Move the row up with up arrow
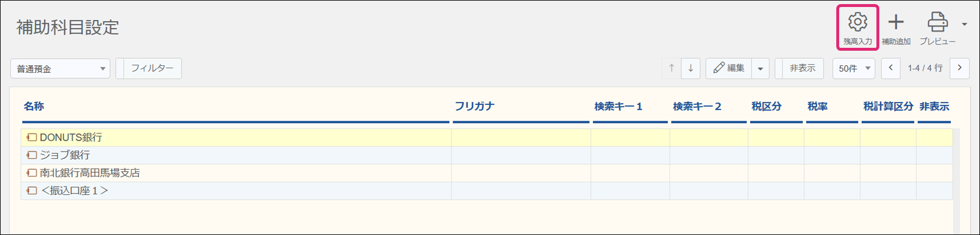Viewport: 980px width, 235px height. (672, 68)
